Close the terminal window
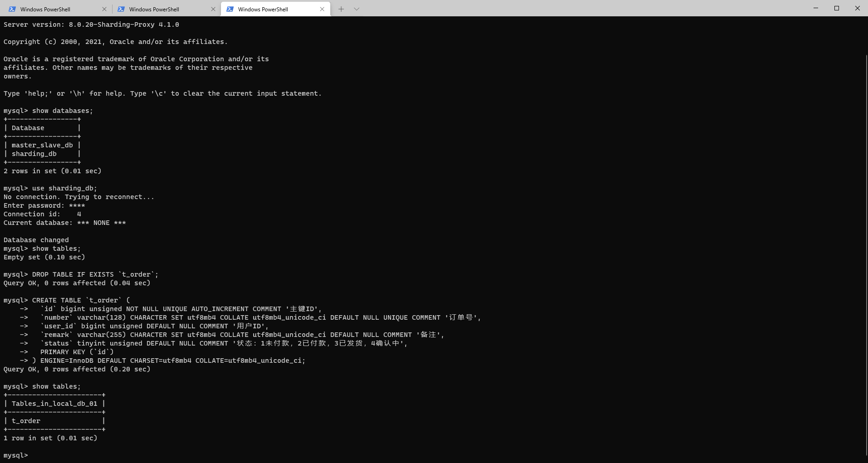 coord(858,8)
